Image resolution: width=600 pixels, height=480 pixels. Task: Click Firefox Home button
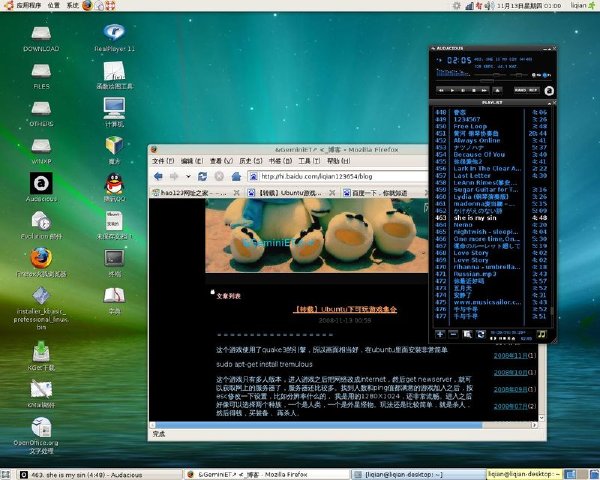tap(236, 176)
